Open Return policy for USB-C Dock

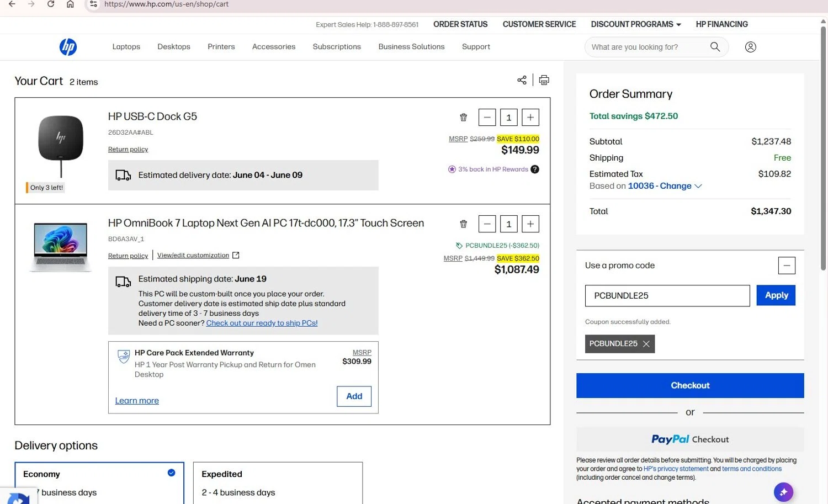[x=128, y=149]
